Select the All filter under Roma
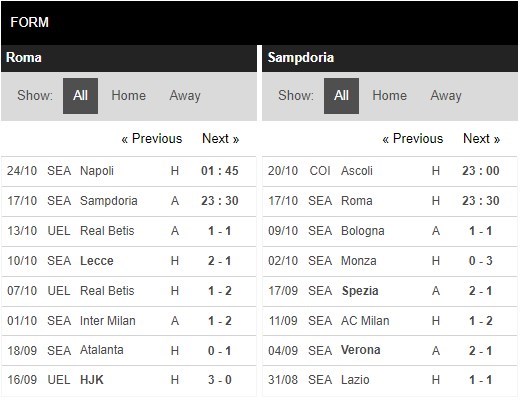 click(80, 96)
